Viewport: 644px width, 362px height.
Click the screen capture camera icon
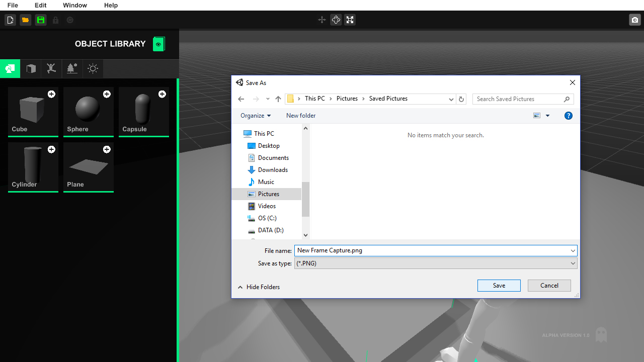(634, 20)
